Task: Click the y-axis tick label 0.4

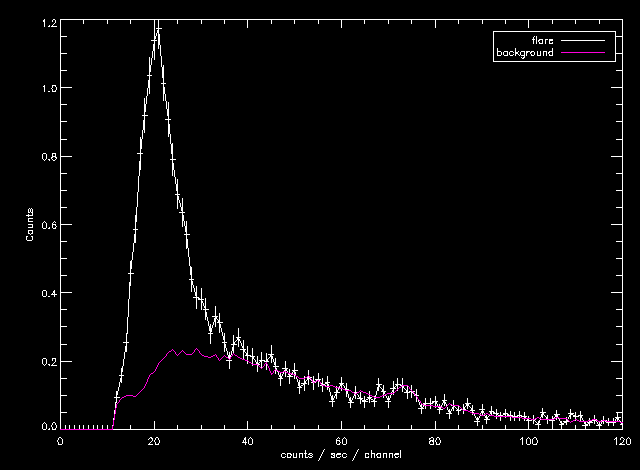Action: [49, 293]
